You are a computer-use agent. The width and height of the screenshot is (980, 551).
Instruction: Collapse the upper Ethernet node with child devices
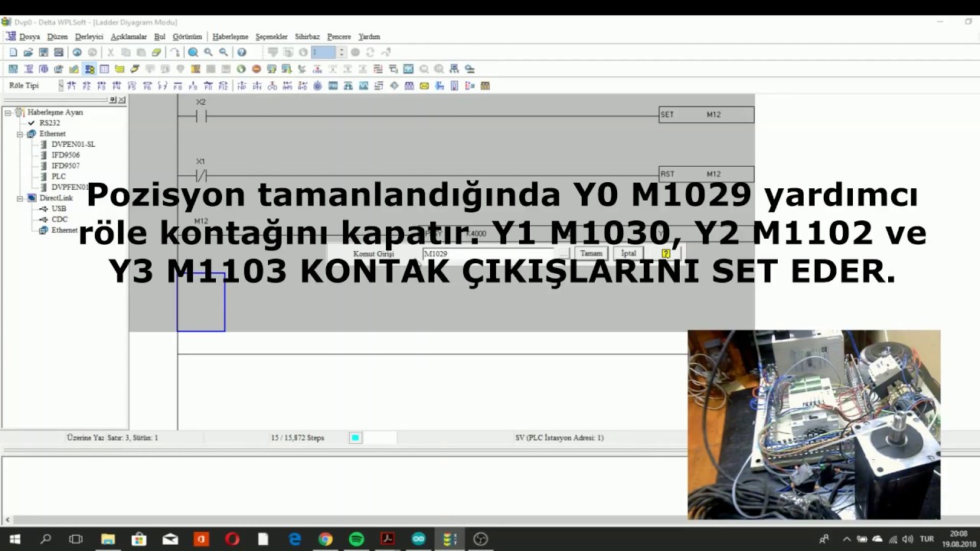[20, 134]
